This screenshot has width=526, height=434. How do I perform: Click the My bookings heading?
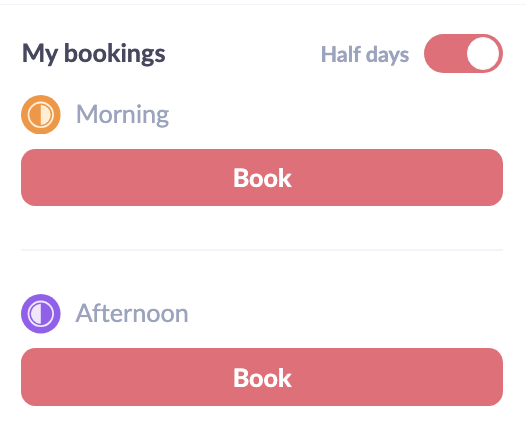[x=94, y=54]
